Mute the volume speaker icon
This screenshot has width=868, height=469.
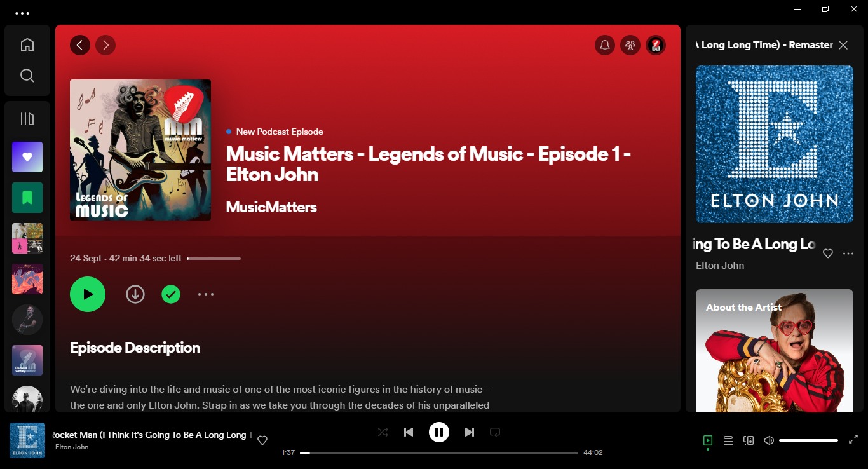coord(769,440)
